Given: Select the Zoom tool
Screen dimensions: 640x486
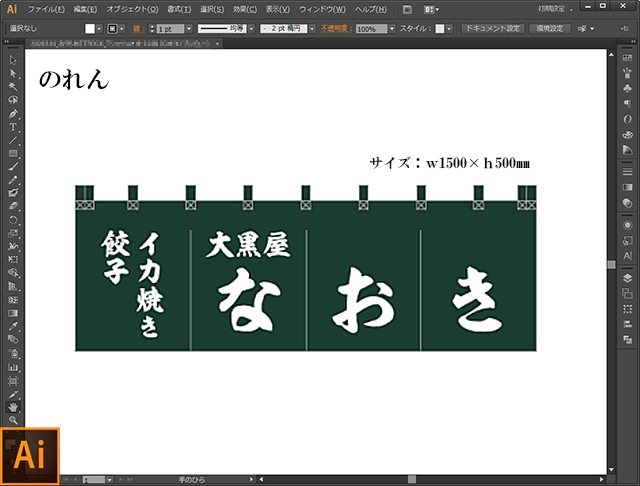Looking at the screenshot, I should tap(13, 420).
